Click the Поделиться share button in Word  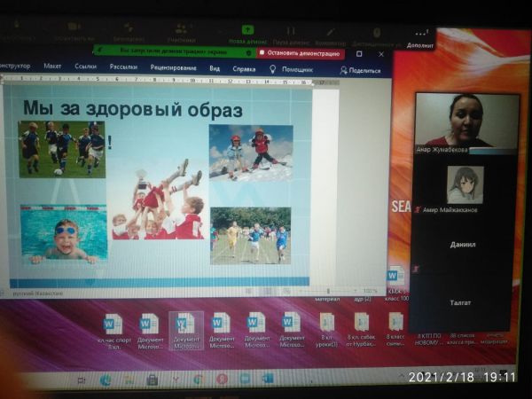coord(359,70)
